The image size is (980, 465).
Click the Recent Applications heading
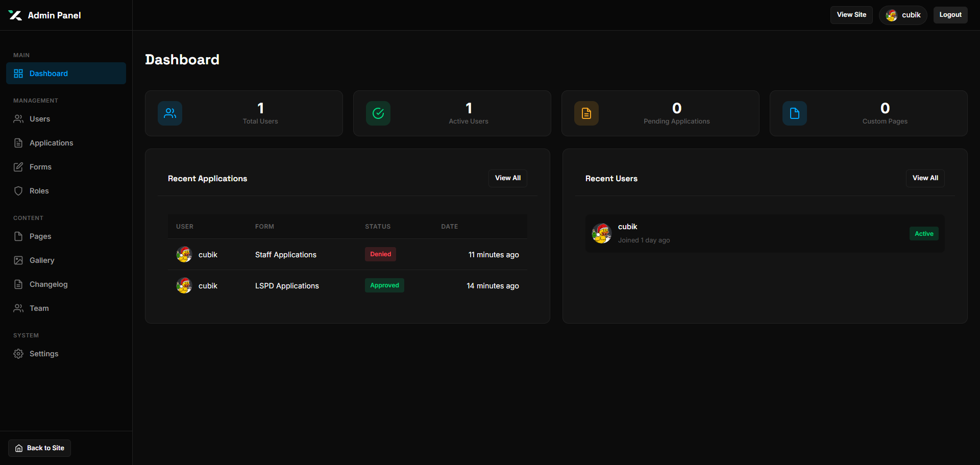coord(207,179)
